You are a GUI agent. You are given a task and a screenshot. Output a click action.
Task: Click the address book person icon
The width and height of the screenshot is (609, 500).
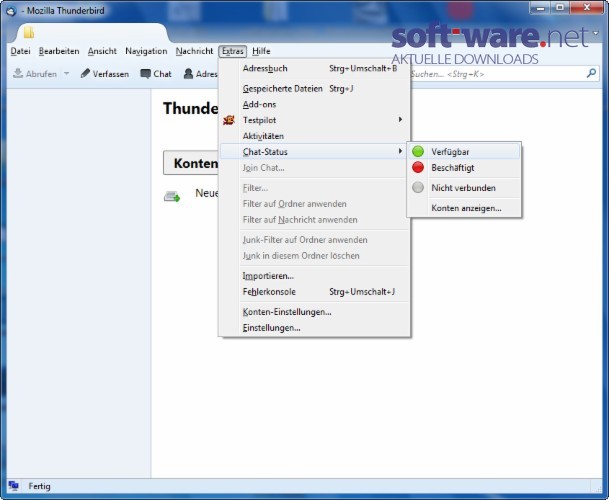tap(188, 74)
